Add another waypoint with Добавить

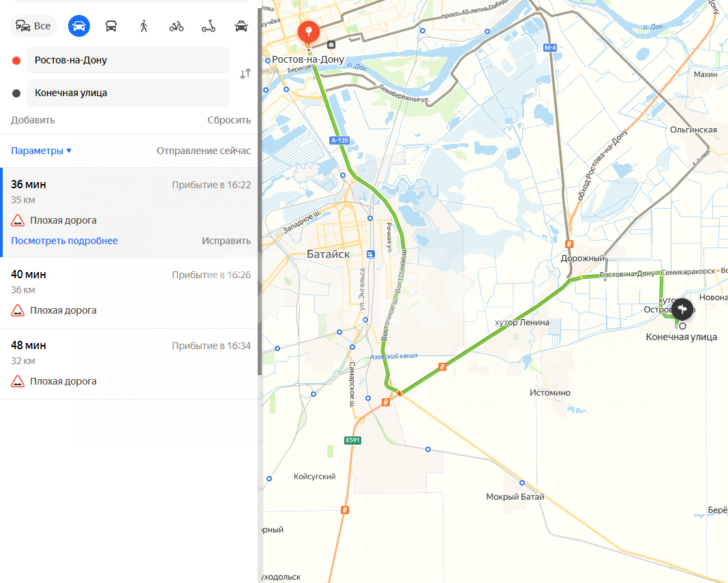(33, 120)
